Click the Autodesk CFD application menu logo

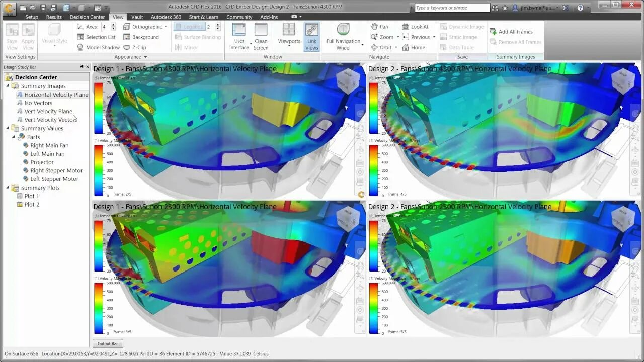(10, 9)
